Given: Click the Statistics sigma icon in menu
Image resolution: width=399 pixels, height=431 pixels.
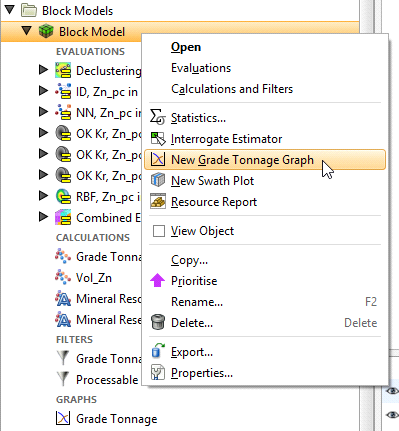Looking at the screenshot, I should pyautogui.click(x=158, y=117).
